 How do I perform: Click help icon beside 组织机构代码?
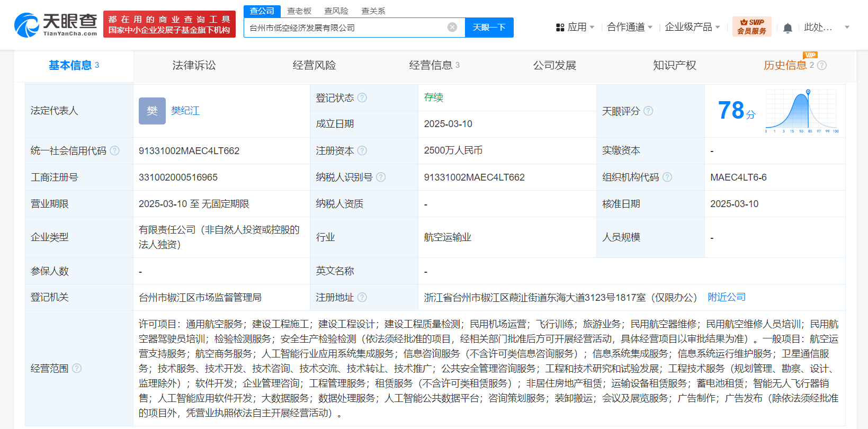pyautogui.click(x=667, y=177)
